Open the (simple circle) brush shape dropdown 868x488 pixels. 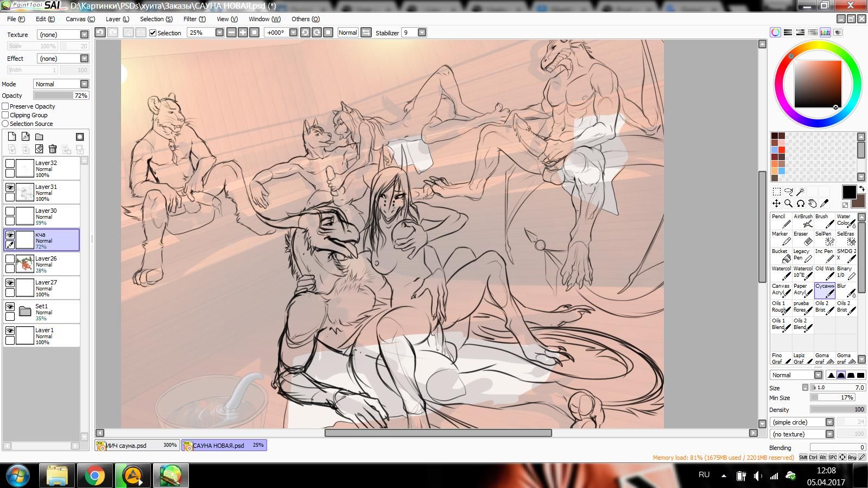(x=829, y=422)
